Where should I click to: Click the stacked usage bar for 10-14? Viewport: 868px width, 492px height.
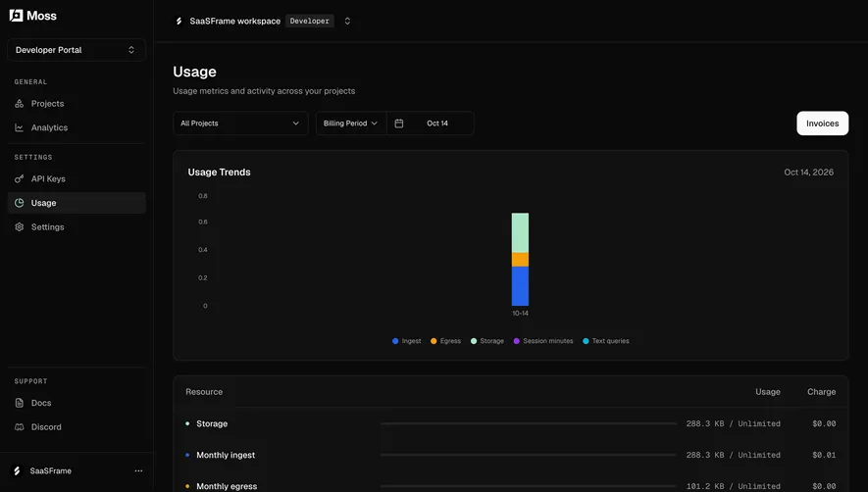[x=520, y=259]
